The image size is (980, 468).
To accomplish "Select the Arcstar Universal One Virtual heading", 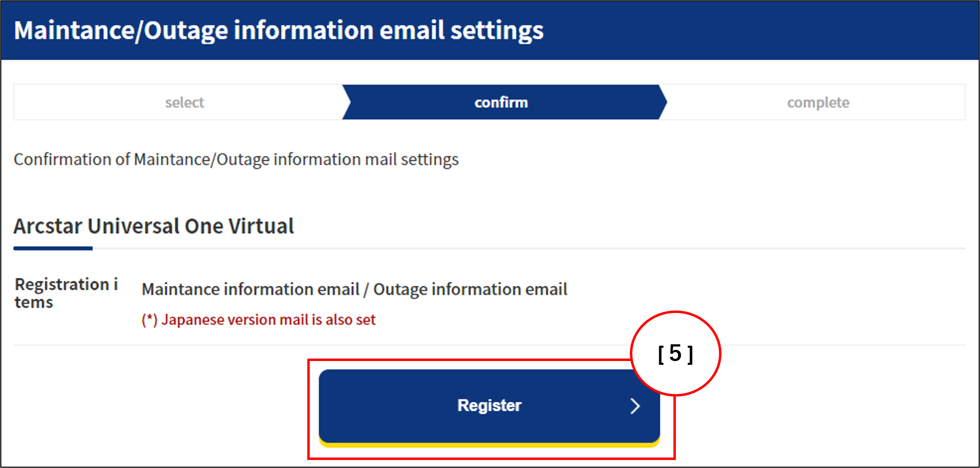I will pos(154,226).
